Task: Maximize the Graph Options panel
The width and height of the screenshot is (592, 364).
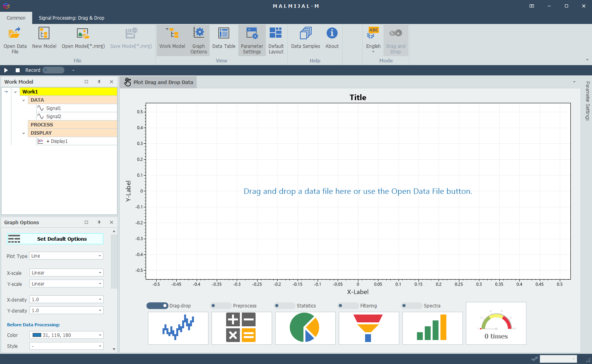Action: pos(86,222)
